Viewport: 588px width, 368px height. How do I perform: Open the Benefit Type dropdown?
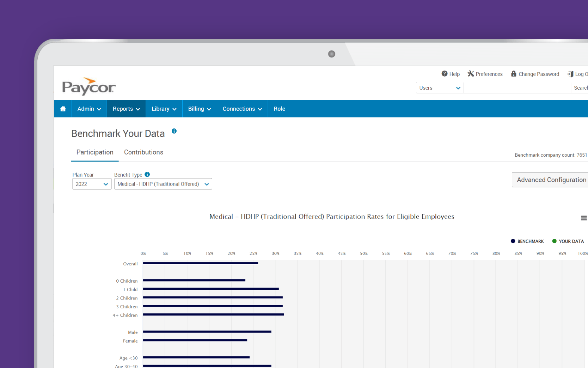click(x=163, y=184)
